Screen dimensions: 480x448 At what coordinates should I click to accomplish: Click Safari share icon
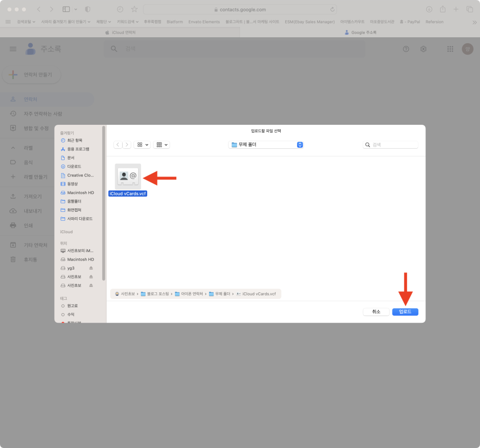[x=443, y=9]
